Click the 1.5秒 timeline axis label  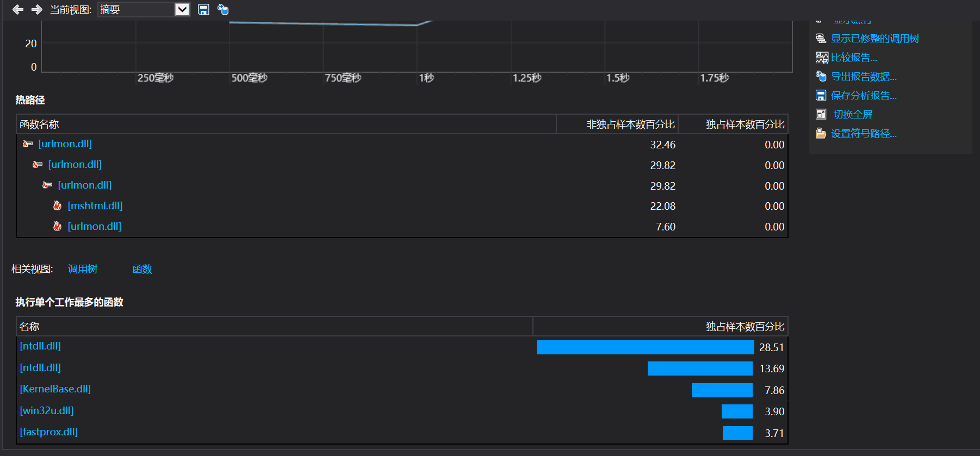(618, 78)
